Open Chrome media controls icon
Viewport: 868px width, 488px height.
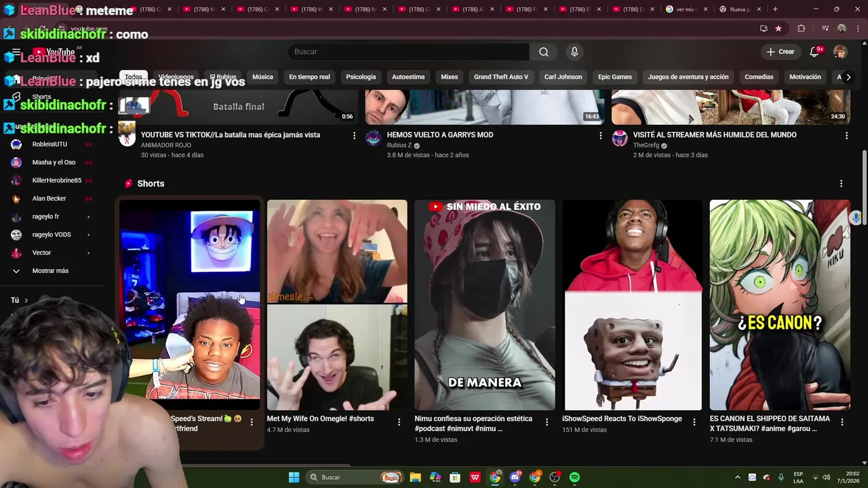825,28
